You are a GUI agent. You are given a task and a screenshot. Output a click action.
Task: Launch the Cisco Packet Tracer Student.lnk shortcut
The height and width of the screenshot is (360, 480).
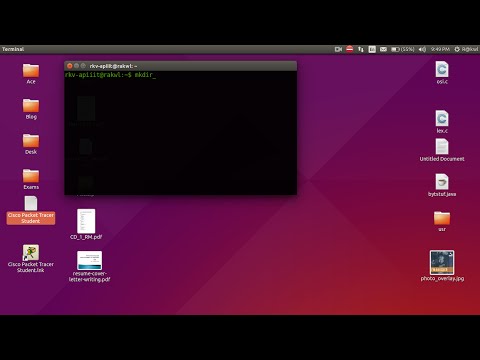point(31,252)
